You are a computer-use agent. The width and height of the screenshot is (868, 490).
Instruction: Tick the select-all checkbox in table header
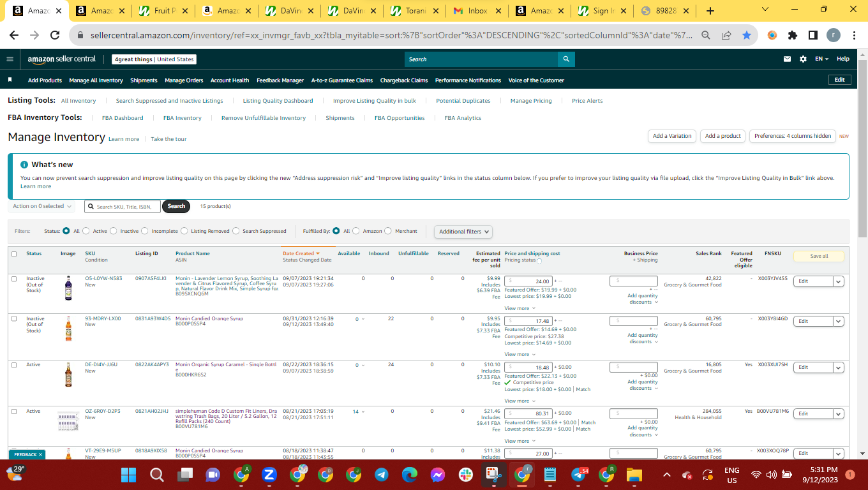(14, 254)
